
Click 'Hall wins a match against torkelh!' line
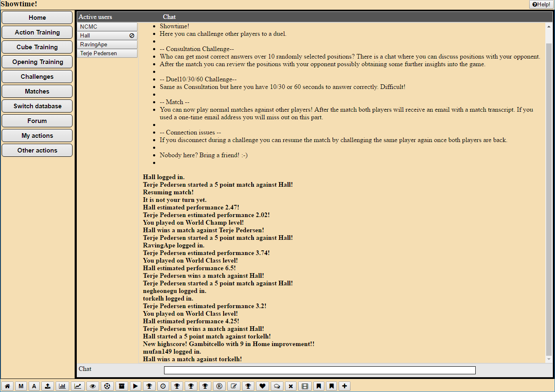[x=192, y=359]
